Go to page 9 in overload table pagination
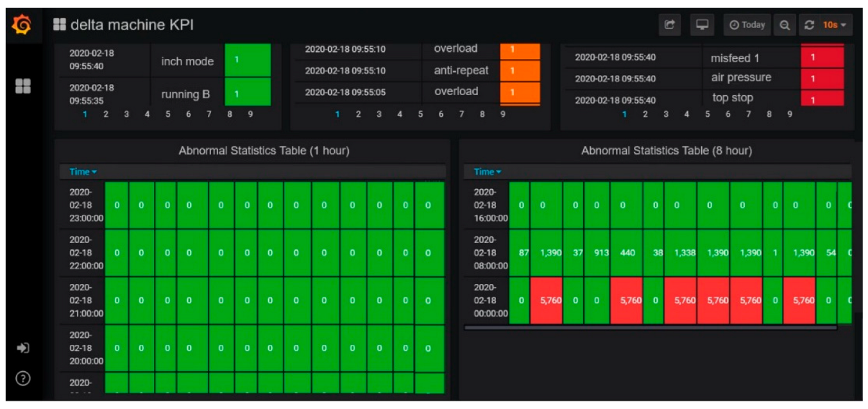The image size is (868, 409). (x=503, y=115)
